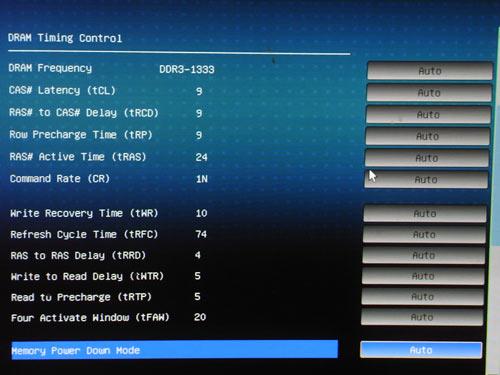500x375 pixels.
Task: Open the RAS# Active Time Auto dropdown
Action: click(x=427, y=158)
